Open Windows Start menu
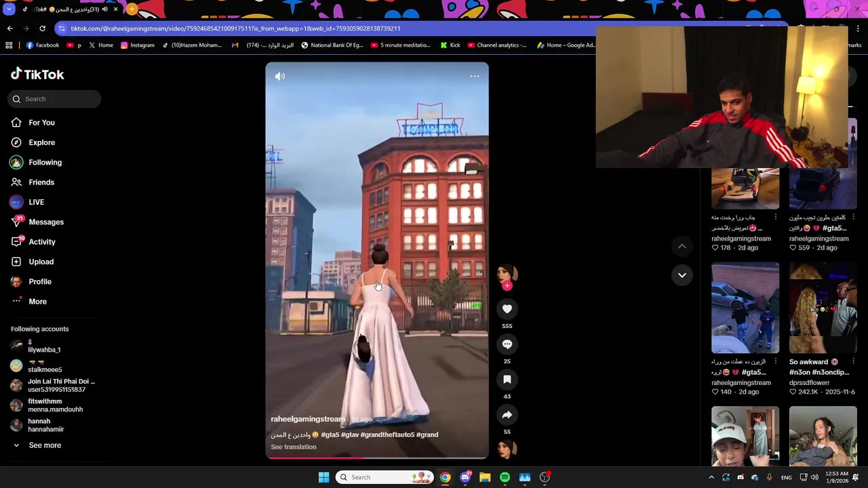The image size is (868, 488). pos(323,477)
